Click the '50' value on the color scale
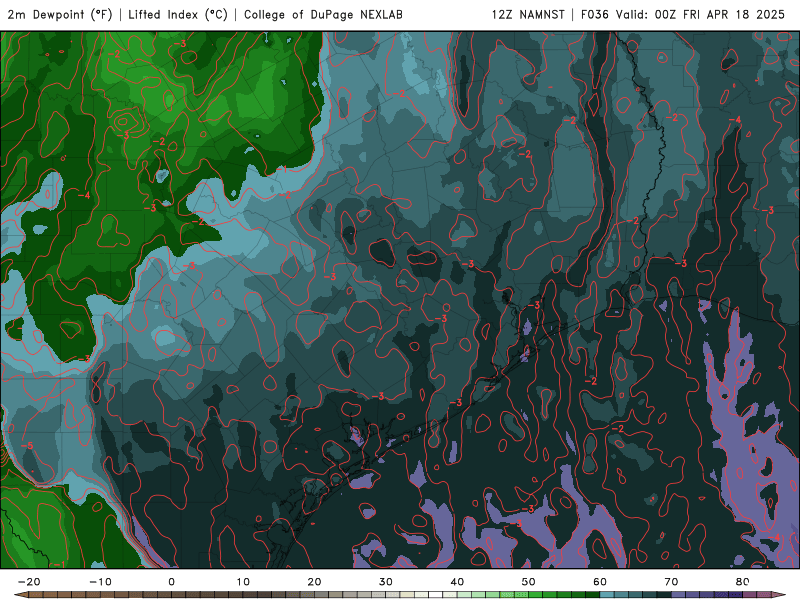 click(x=529, y=582)
